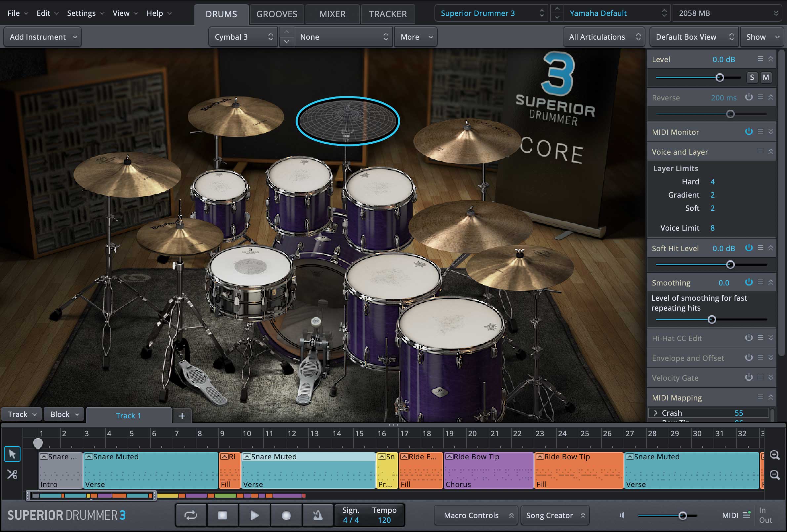Open the Settings menu

click(x=81, y=13)
